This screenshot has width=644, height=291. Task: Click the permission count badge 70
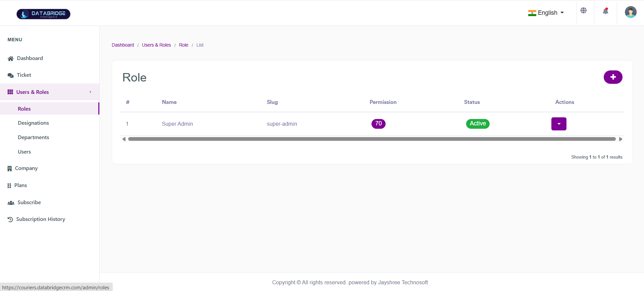click(x=379, y=124)
